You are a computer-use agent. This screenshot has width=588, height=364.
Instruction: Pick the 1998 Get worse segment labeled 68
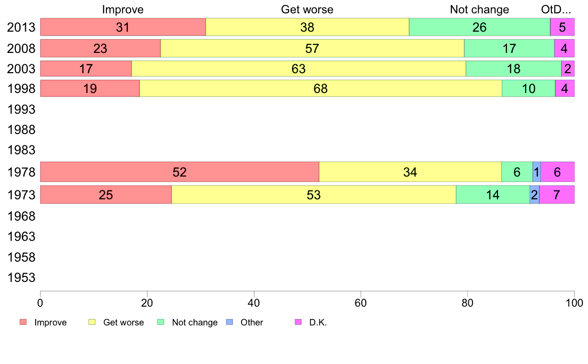321,89
